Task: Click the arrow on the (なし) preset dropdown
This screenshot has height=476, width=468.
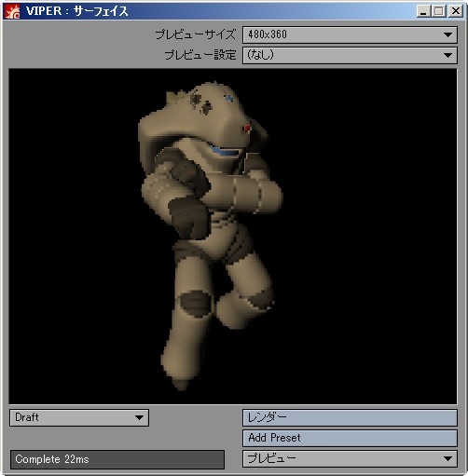Action: (447, 55)
